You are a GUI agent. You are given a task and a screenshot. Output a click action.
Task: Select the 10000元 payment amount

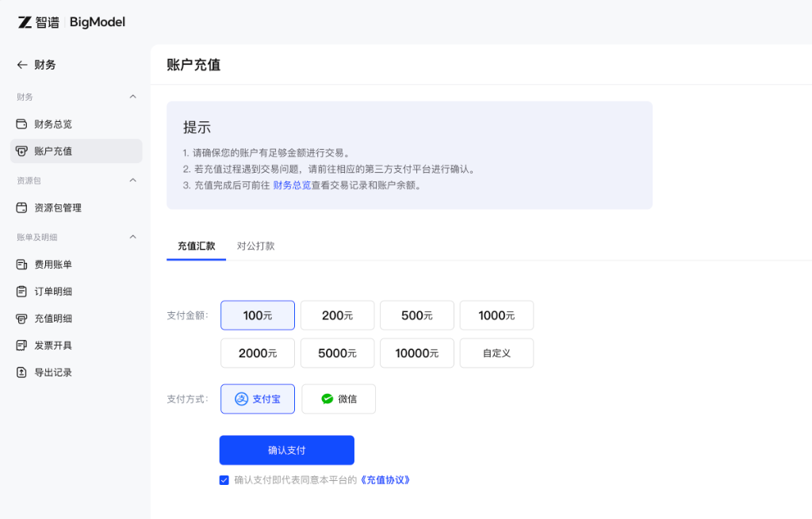pyautogui.click(x=417, y=353)
